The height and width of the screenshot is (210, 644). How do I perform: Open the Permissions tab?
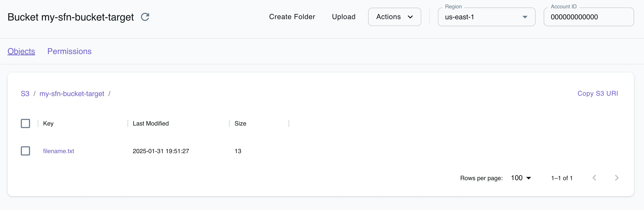point(70,51)
